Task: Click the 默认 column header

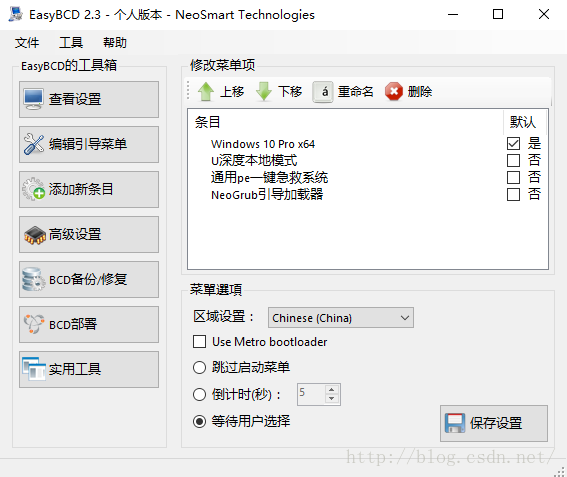Action: coord(523,122)
